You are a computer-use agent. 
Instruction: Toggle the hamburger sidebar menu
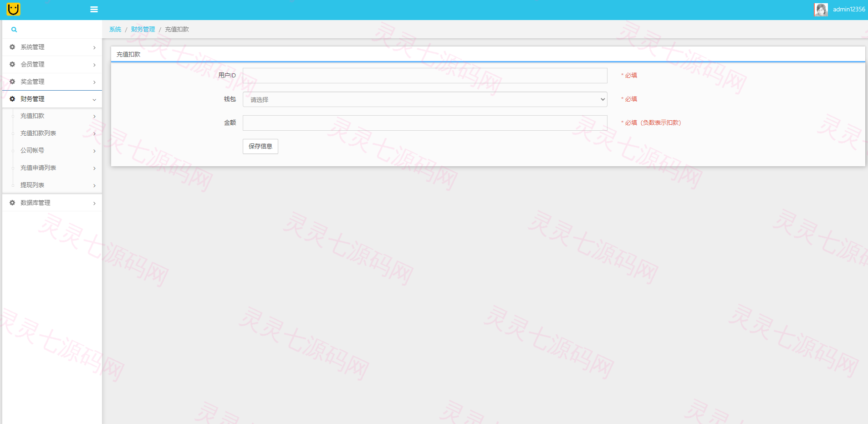(94, 10)
